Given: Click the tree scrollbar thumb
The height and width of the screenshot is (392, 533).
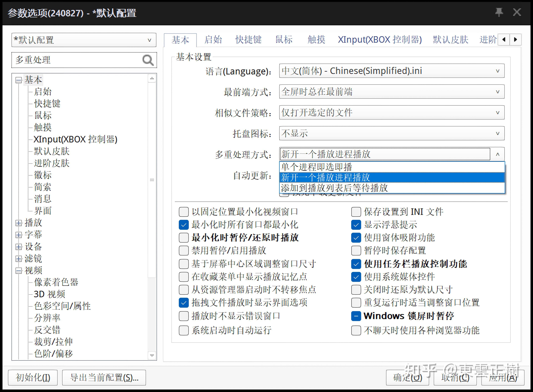Looking at the screenshot, I should (152, 180).
